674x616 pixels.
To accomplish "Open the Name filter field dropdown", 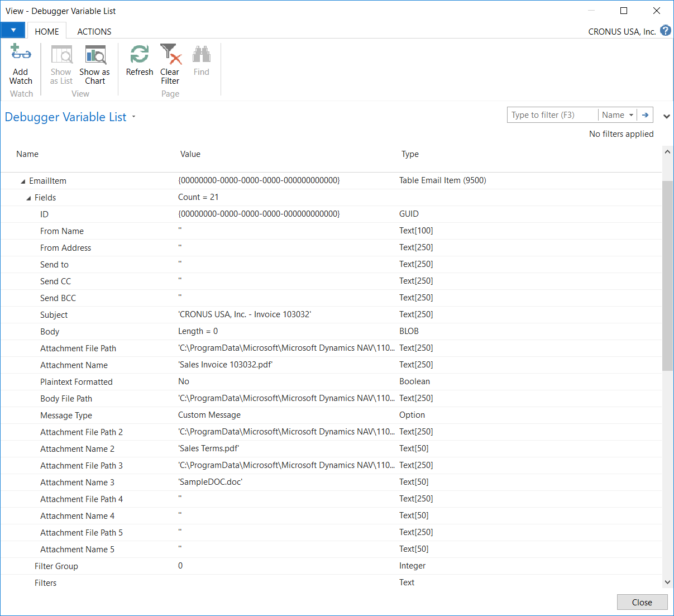I will click(x=618, y=115).
